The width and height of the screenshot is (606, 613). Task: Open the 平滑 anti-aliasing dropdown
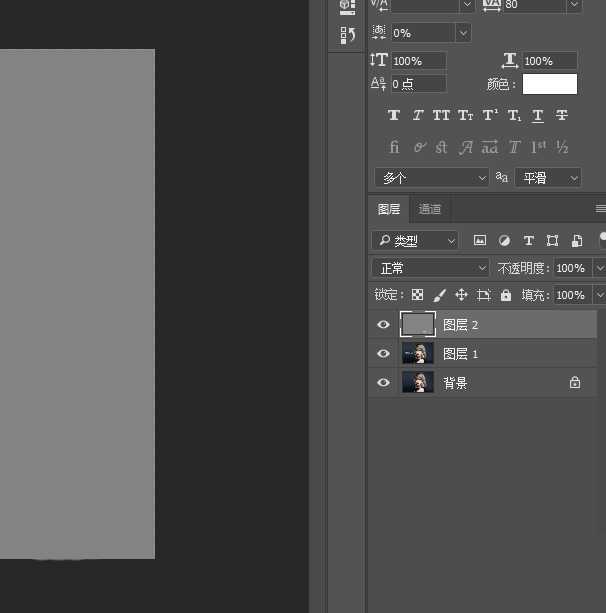tap(548, 177)
